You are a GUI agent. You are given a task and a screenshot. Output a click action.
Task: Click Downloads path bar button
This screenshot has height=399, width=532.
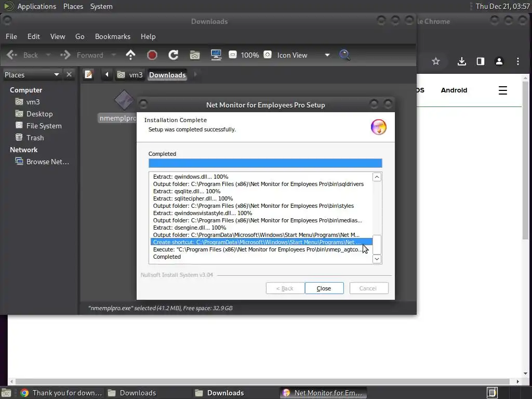coord(167,75)
